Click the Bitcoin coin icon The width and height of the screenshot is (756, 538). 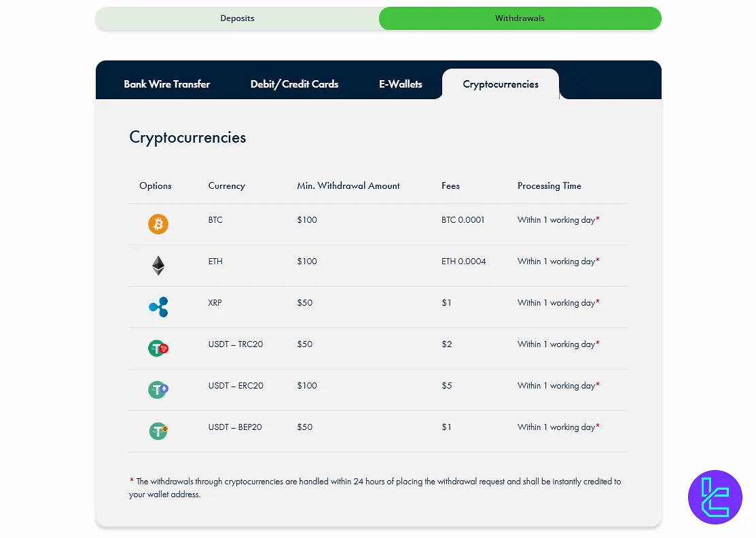point(158,224)
